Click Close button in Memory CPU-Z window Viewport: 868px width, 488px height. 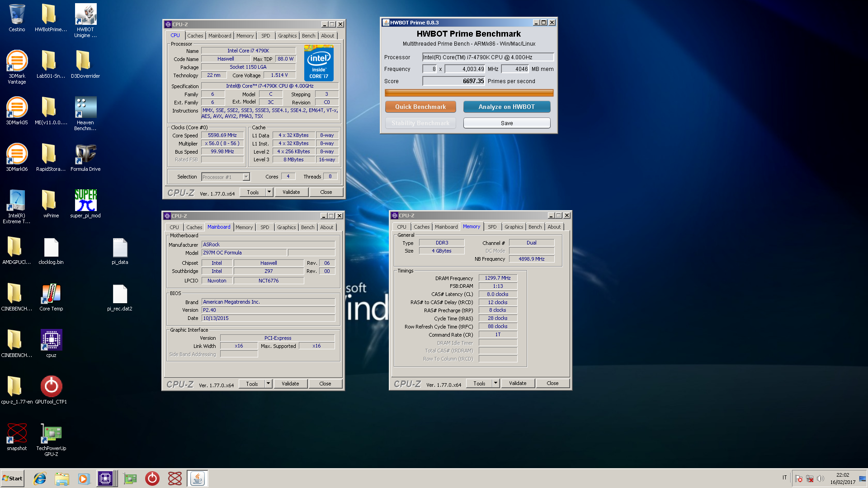552,383
